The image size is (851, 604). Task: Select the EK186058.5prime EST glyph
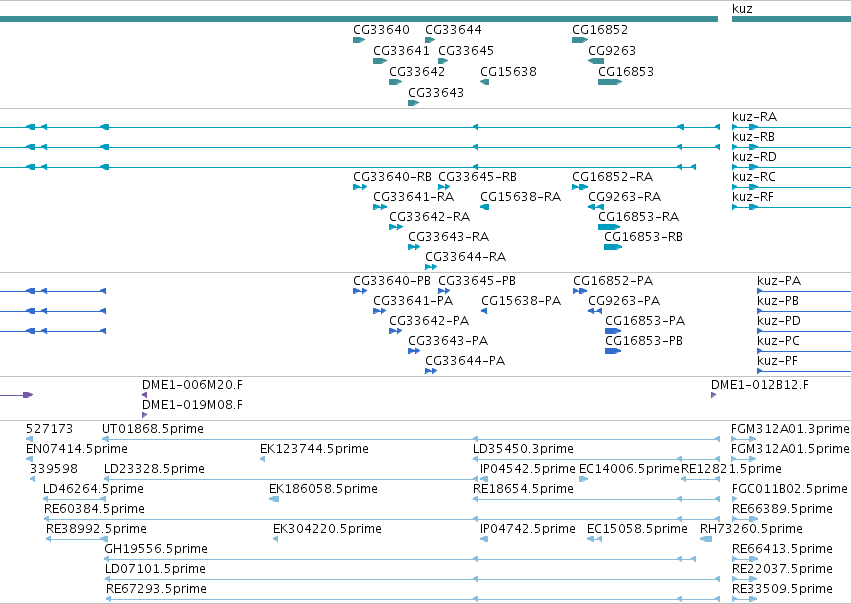(x=274, y=499)
